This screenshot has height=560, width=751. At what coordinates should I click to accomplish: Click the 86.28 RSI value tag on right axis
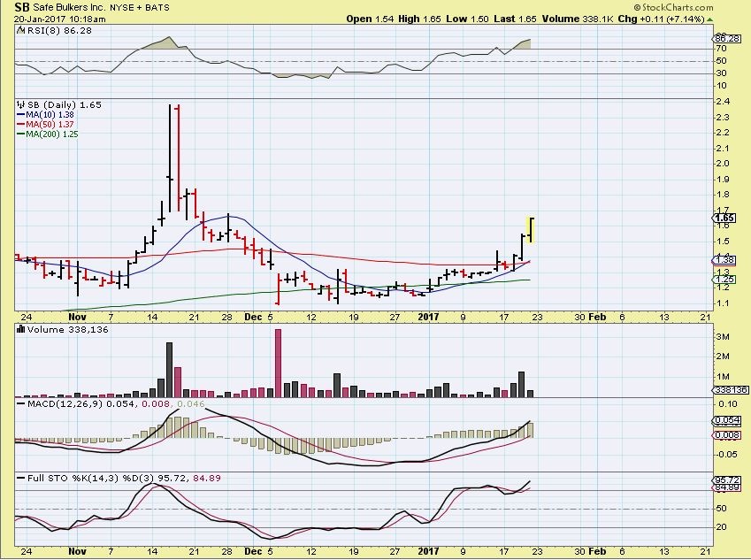click(x=725, y=39)
